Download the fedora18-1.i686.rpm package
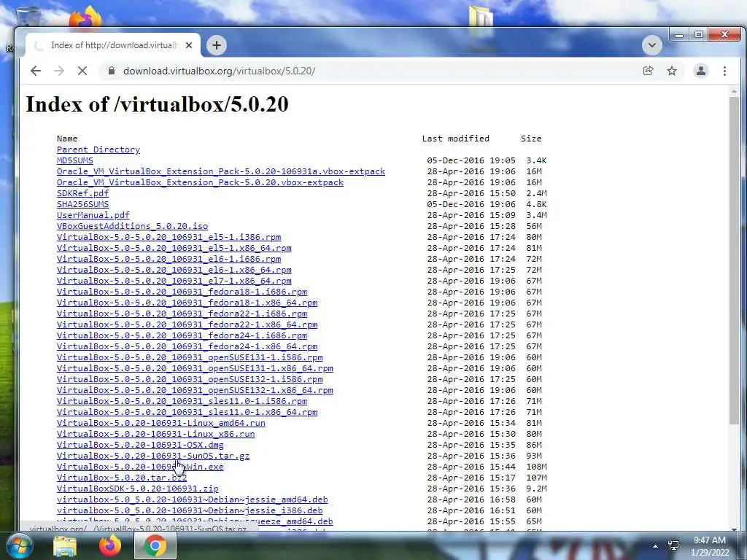Viewport: 747px width, 560px height. pyautogui.click(x=182, y=292)
